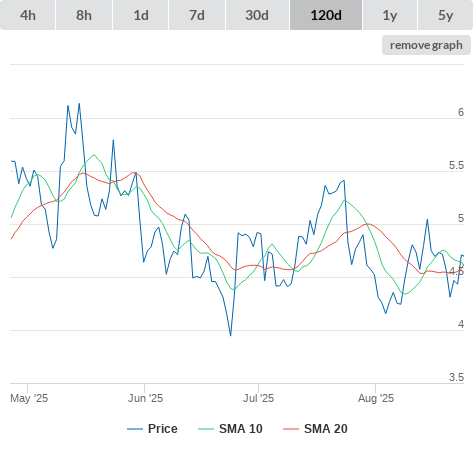The image size is (474, 455).
Task: Click the Jun '25 axis tick label
Action: [x=145, y=398]
